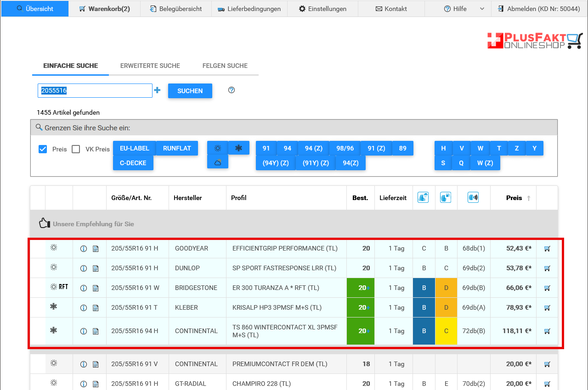The width and height of the screenshot is (588, 390).
Task: Open Warenkorb(2) shopping cart
Action: 104,9
